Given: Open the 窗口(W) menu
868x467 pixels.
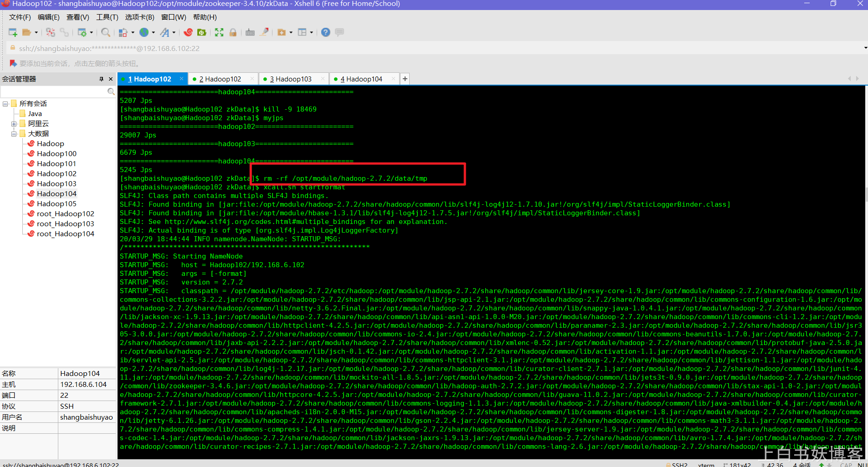Looking at the screenshot, I should click(174, 17).
